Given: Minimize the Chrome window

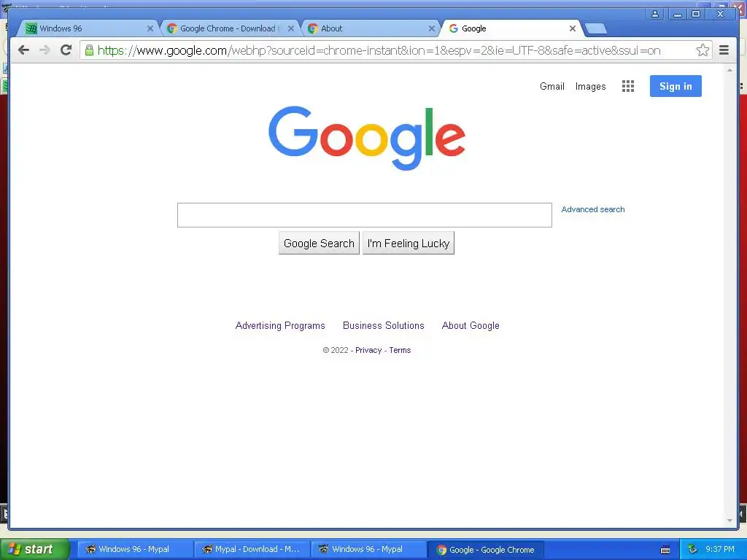Looking at the screenshot, I should pos(677,14).
